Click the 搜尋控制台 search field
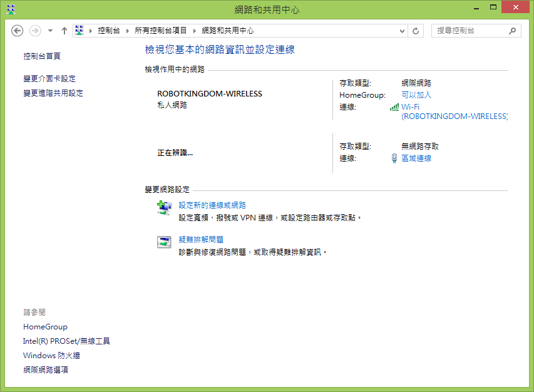Image resolution: width=534 pixels, height=392 pixels. point(471,31)
